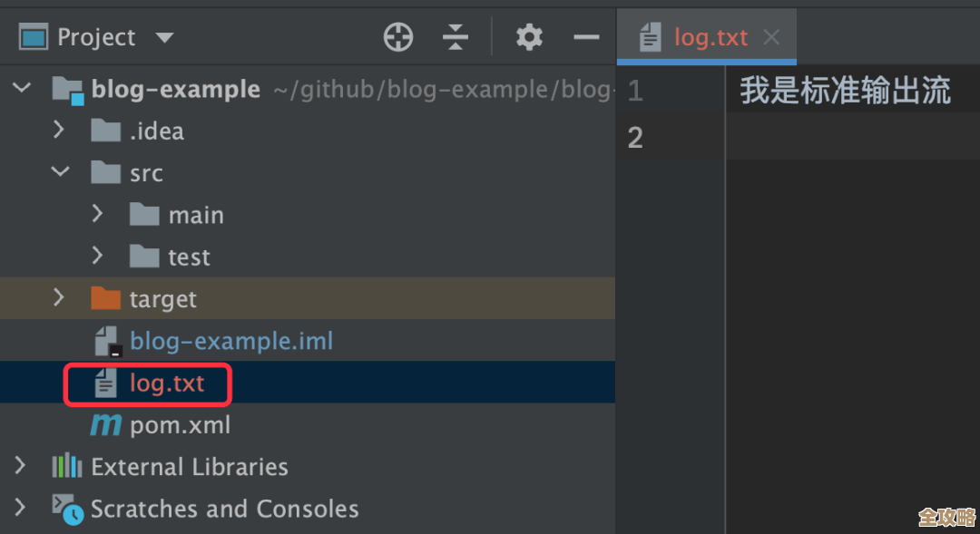Collapse the blog-example root node
Viewport: 980px width, 534px height.
[x=22, y=89]
